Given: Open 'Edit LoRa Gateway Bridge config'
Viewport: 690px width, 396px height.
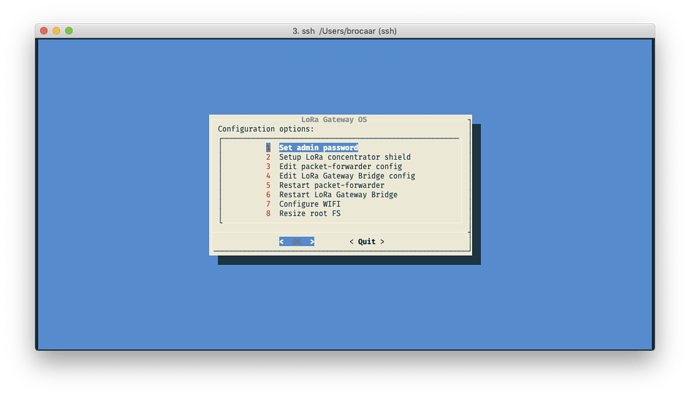Looking at the screenshot, I should coord(347,176).
